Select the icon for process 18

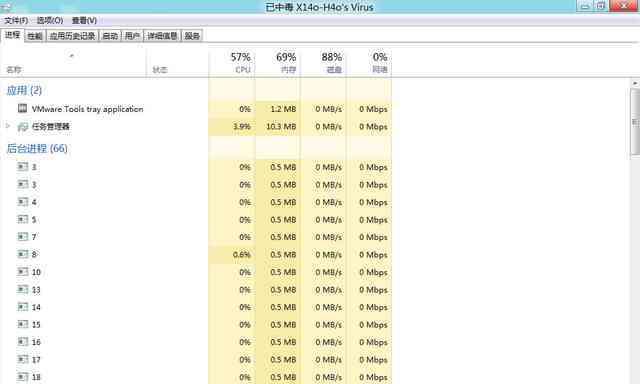pos(22,377)
